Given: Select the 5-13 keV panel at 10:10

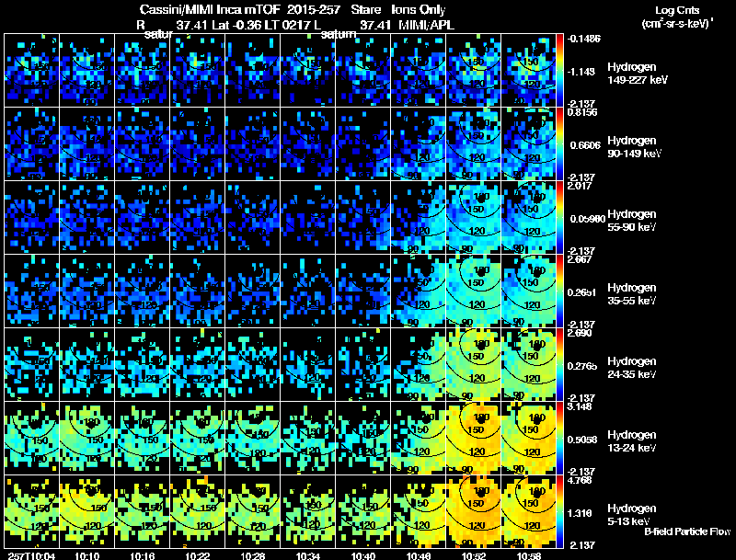Looking at the screenshot, I should pyautogui.click(x=86, y=512).
